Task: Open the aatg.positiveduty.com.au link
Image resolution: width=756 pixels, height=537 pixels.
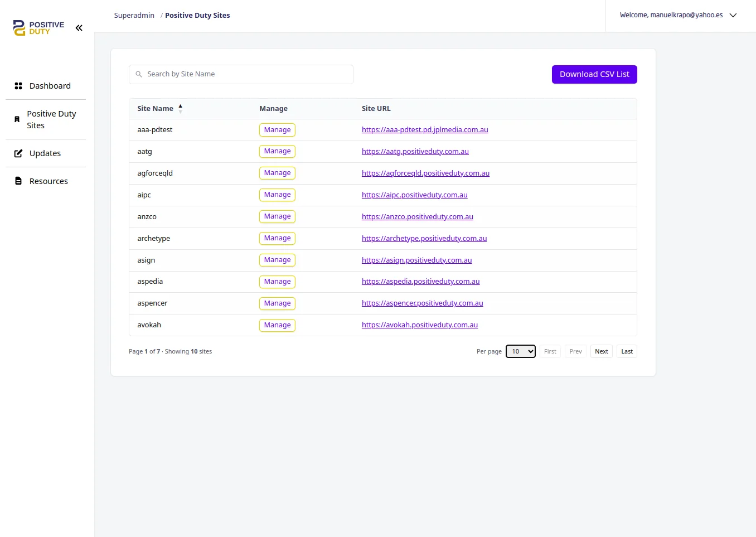Action: pos(415,151)
